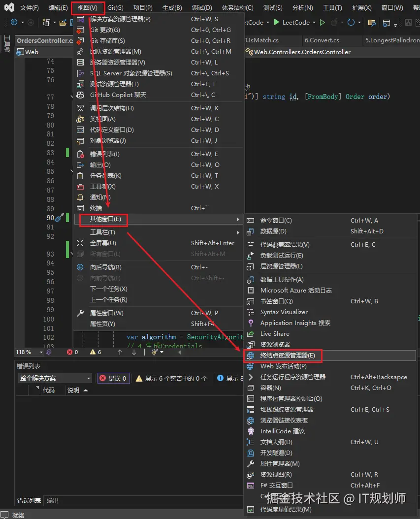The width and height of the screenshot is (420, 519).
Task: Open the 扩展(X) menu
Action: click(361, 7)
